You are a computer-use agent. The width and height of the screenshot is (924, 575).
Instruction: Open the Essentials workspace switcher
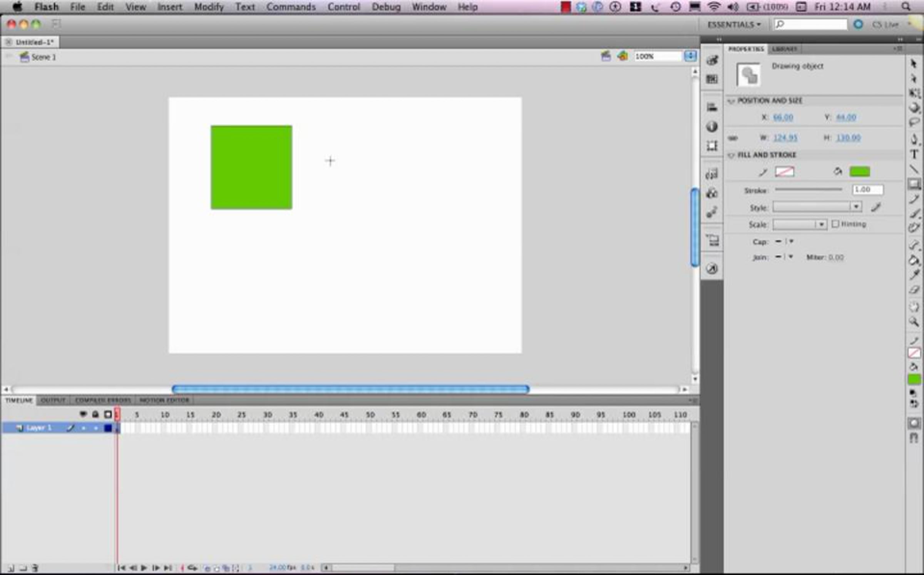(734, 25)
